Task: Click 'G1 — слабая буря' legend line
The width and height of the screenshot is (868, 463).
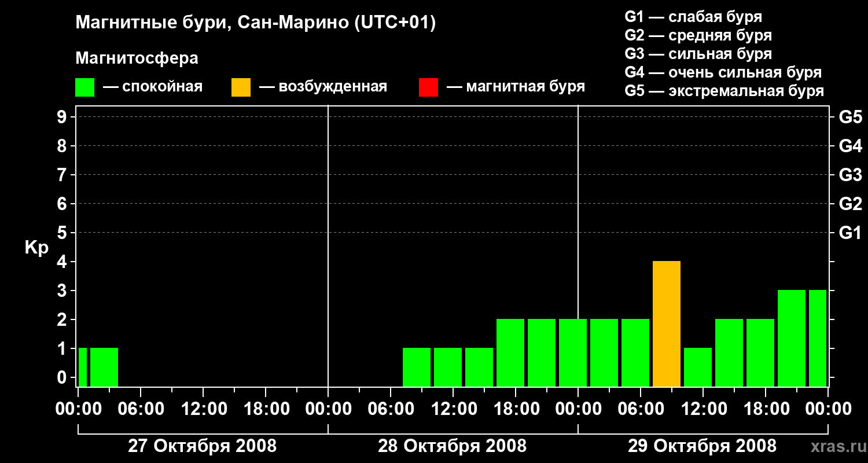Action: tap(693, 17)
